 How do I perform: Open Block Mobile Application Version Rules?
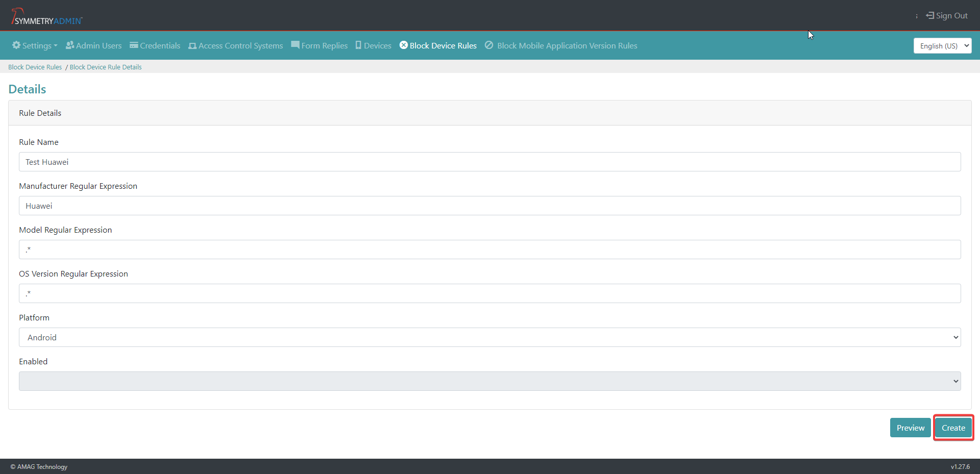[x=561, y=45]
